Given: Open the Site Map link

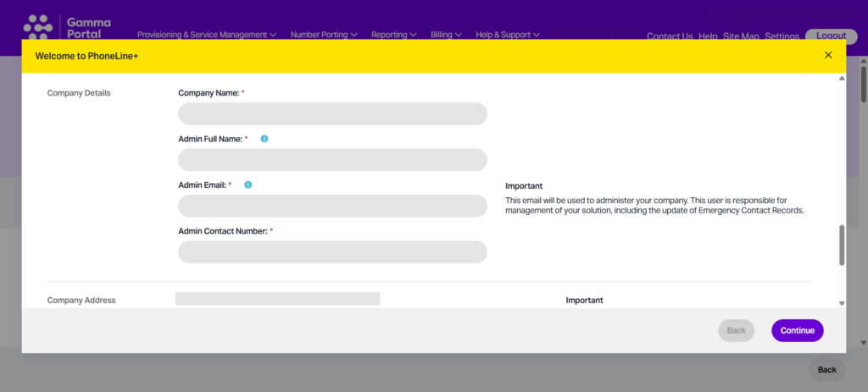Looking at the screenshot, I should click(741, 36).
